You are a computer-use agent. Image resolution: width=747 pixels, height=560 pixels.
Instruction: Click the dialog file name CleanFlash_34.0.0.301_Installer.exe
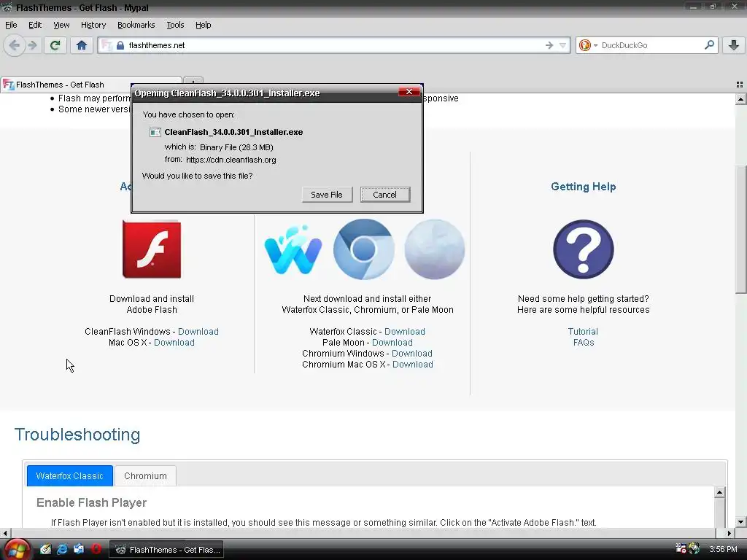233,132
